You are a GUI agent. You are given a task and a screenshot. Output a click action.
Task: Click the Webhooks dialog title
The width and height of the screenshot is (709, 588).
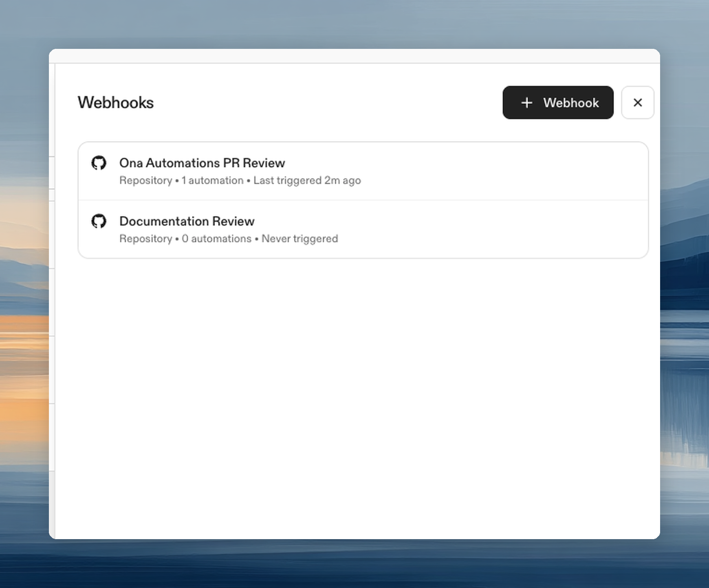pos(115,103)
